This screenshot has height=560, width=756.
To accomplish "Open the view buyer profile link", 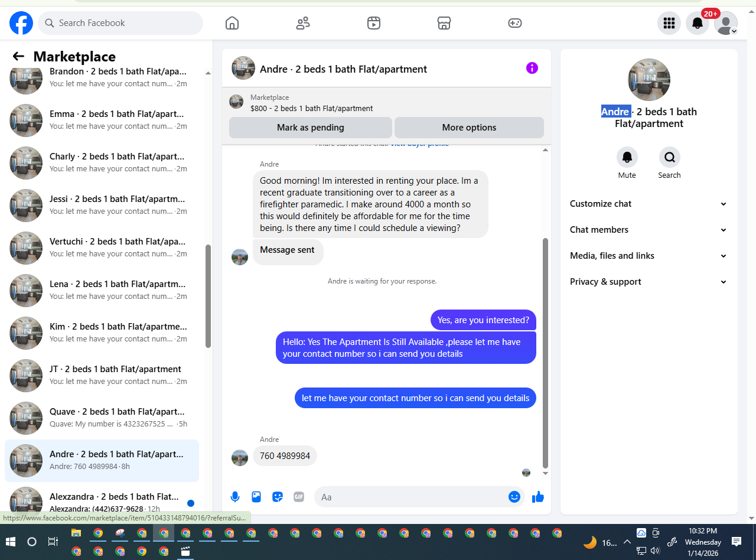I will (419, 144).
